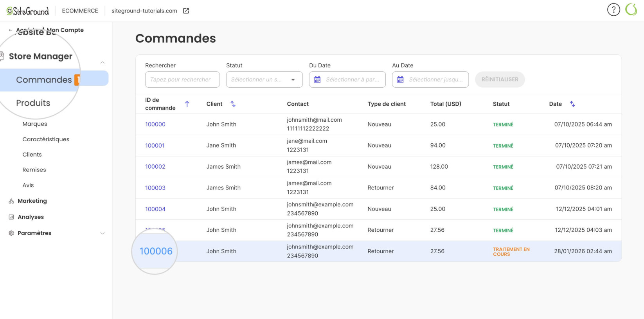Sort the Client column arrows
The width and height of the screenshot is (644, 319).
pos(233,104)
